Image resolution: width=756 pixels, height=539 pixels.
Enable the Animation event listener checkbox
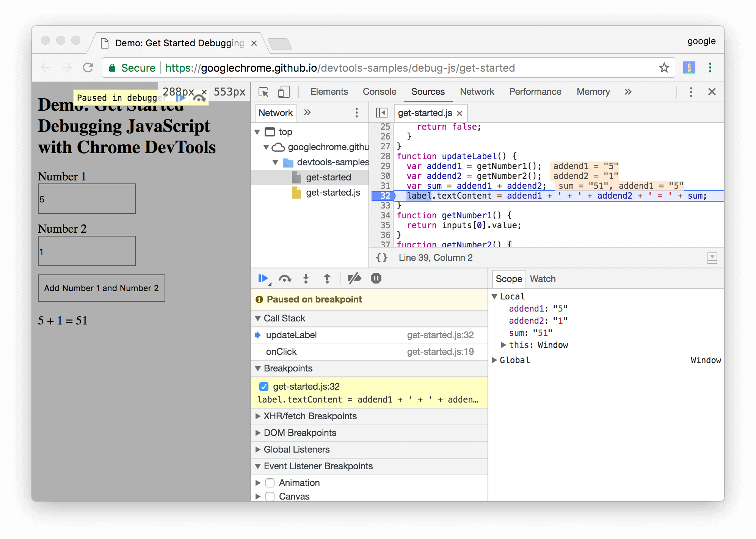tap(270, 483)
